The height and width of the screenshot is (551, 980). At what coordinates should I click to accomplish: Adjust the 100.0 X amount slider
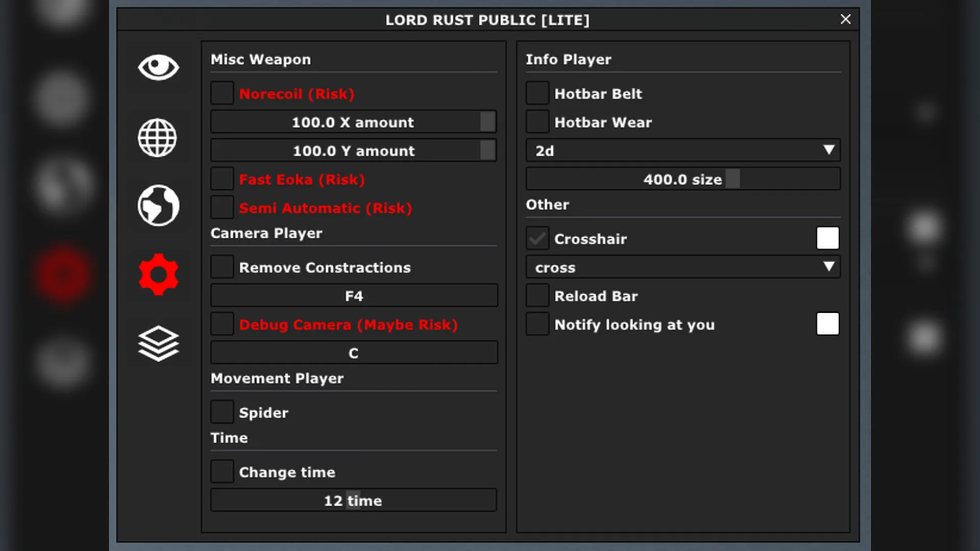coord(354,122)
